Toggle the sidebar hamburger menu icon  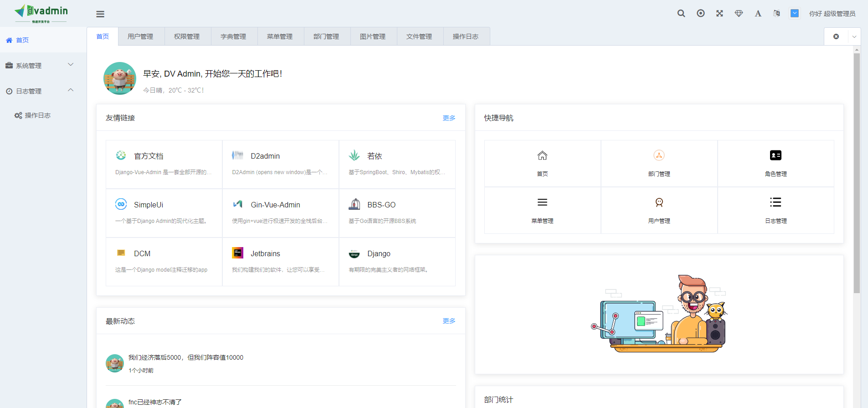100,14
